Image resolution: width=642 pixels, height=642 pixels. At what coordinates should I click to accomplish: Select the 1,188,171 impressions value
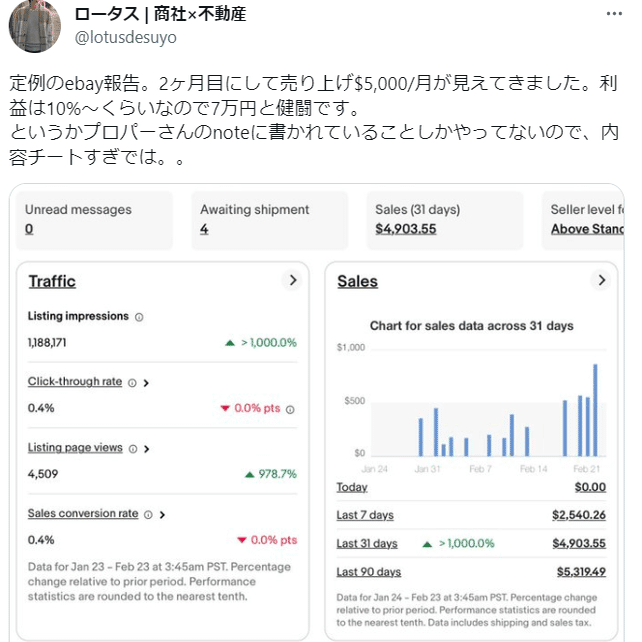coord(47,343)
